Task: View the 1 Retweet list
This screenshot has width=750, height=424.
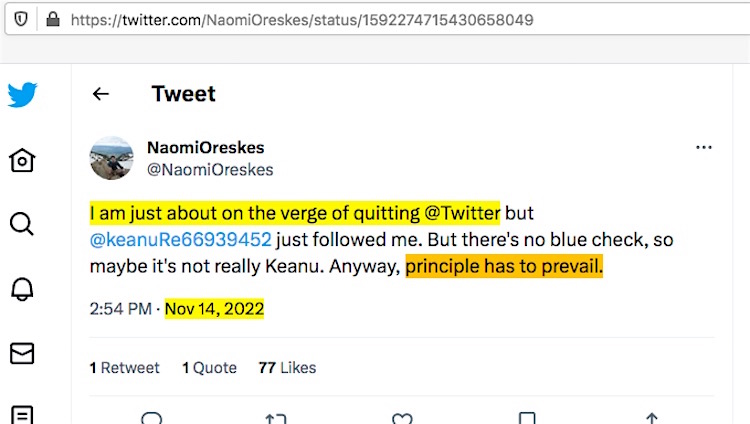Action: click(125, 368)
